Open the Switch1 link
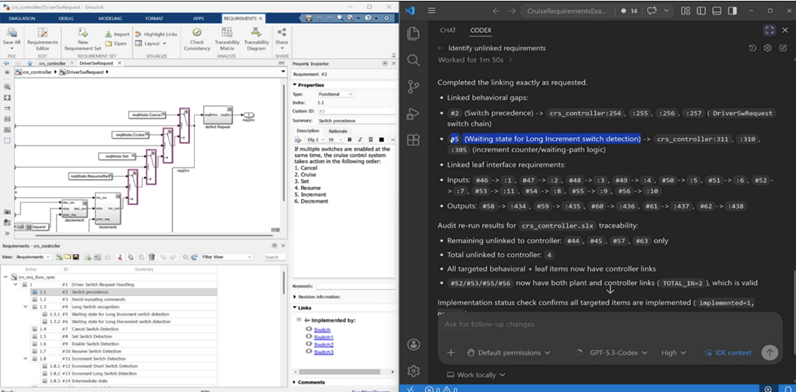 coord(324,338)
